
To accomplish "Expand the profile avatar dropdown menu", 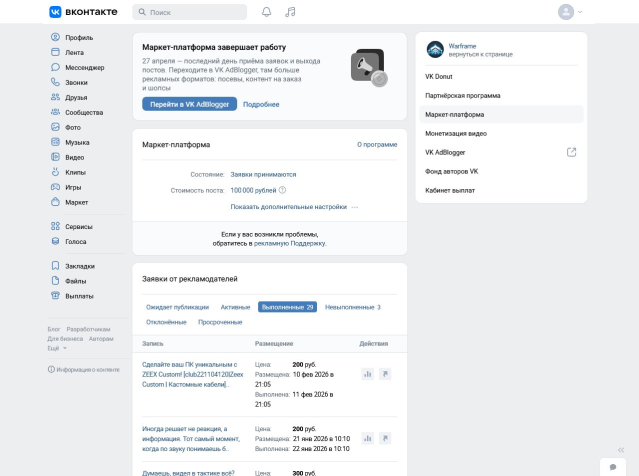I will coord(570,12).
